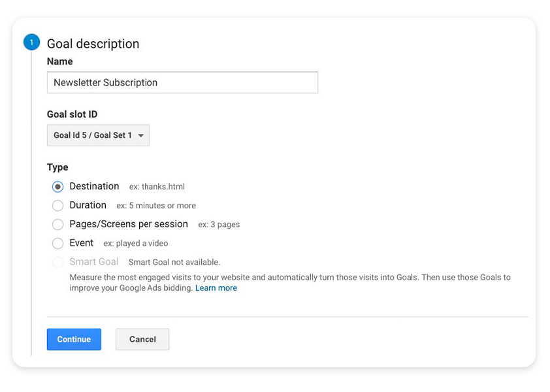Select the Destination radio button
Image resolution: width=550 pixels, height=392 pixels.
[x=58, y=187]
